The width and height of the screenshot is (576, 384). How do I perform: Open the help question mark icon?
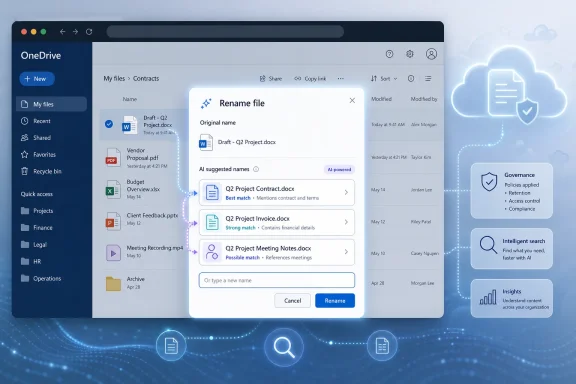coord(389,54)
